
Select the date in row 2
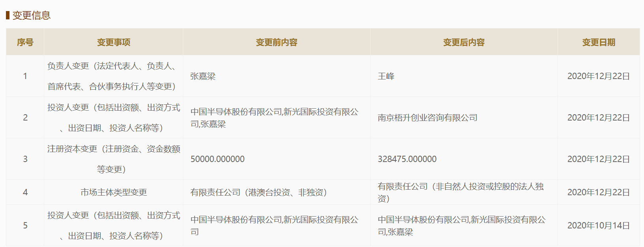(x=599, y=118)
